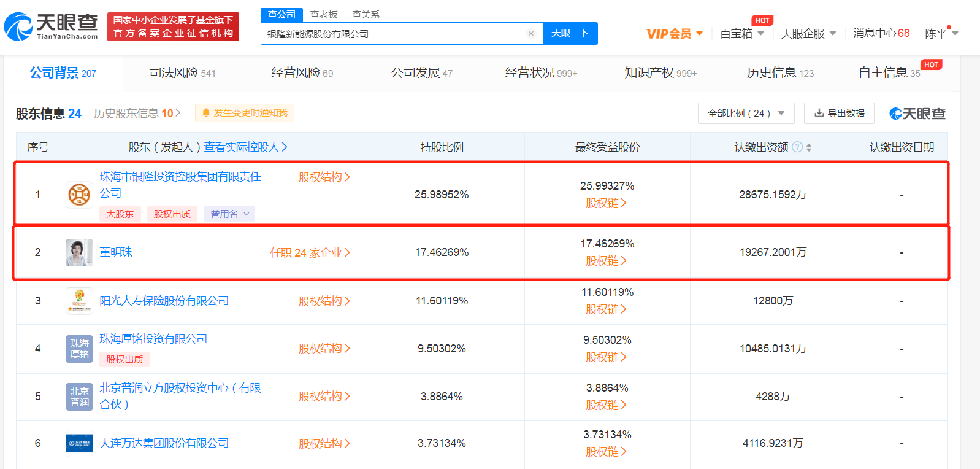Viewport: 980px width, 469px height.
Task: Switch to the 查老板 search tab
Action: [x=324, y=14]
